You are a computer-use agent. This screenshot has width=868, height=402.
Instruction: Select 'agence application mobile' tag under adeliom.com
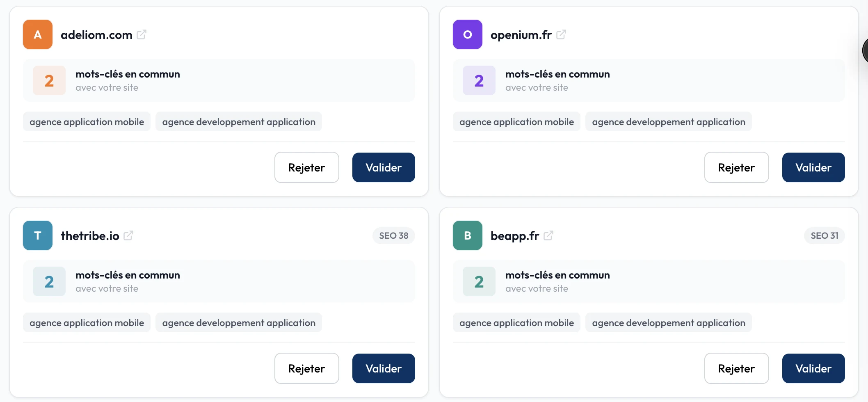tap(87, 122)
